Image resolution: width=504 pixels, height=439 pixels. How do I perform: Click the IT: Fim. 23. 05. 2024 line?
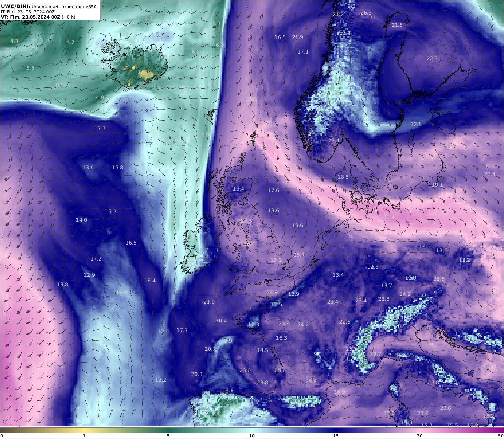coord(28,12)
